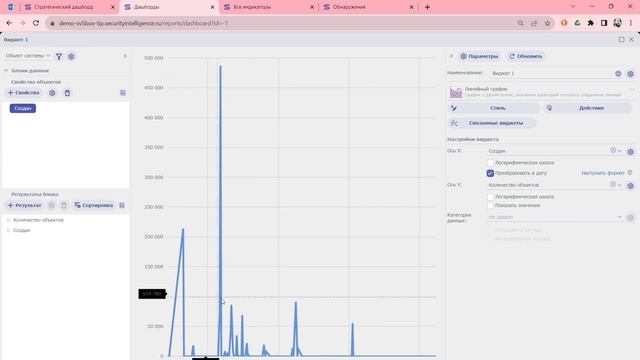Open the gear settings next to the Свойства button
This screenshot has height=360, width=640.
52,93
